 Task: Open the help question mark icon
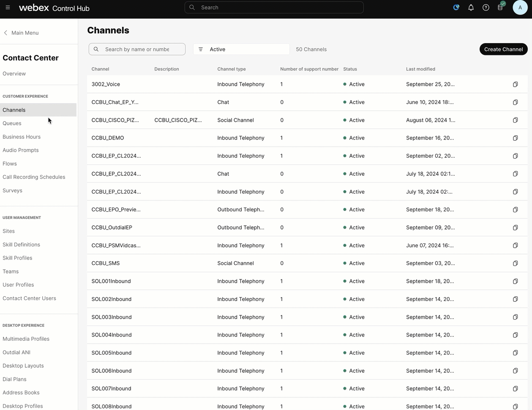[x=486, y=8]
